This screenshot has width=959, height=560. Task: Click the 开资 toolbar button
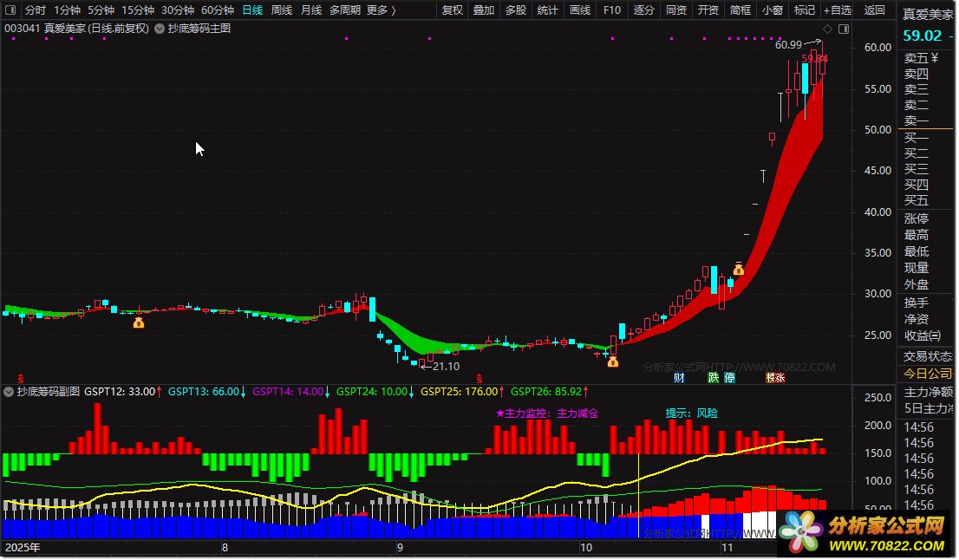coord(708,10)
